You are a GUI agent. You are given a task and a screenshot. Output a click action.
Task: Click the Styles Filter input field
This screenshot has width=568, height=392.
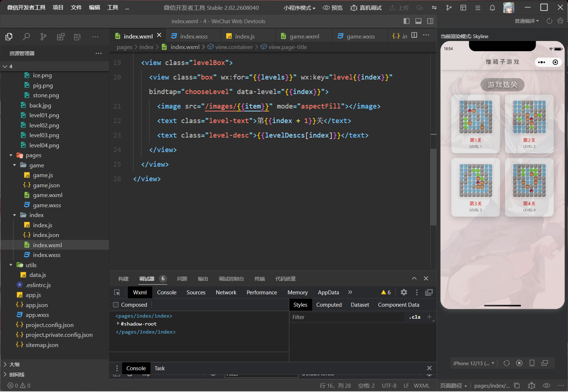(347, 317)
